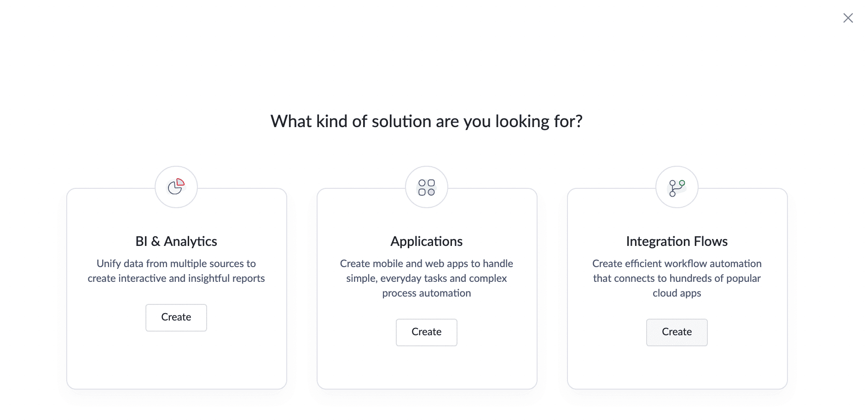Select the BI & Analytics title
868x420 pixels.
click(x=176, y=241)
